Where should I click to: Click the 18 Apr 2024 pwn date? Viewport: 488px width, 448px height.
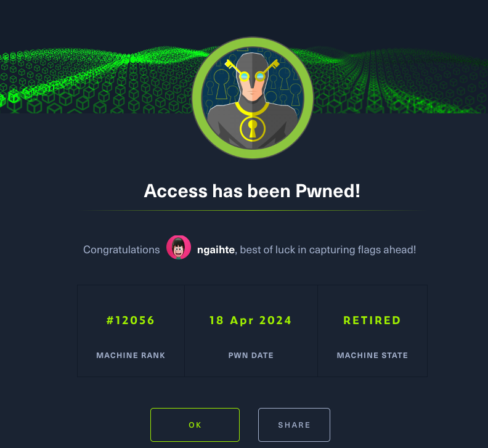click(x=251, y=320)
